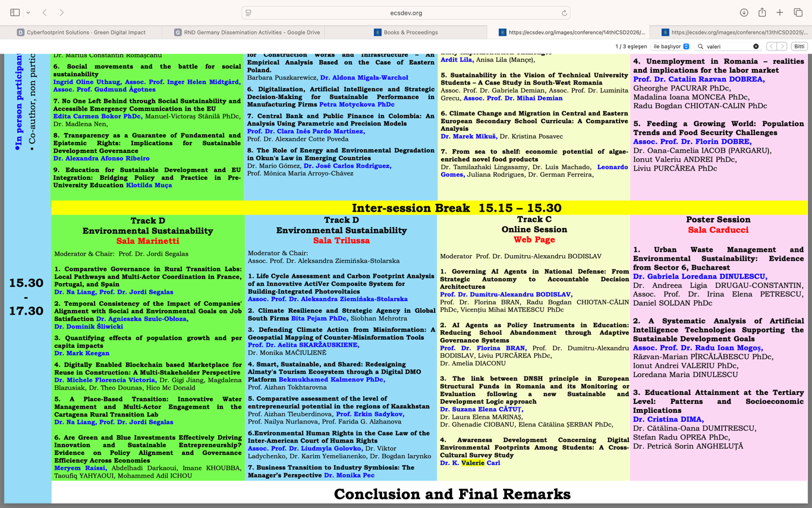The width and height of the screenshot is (812, 508).
Task: Open the Share menu icon
Action: click(x=761, y=12)
